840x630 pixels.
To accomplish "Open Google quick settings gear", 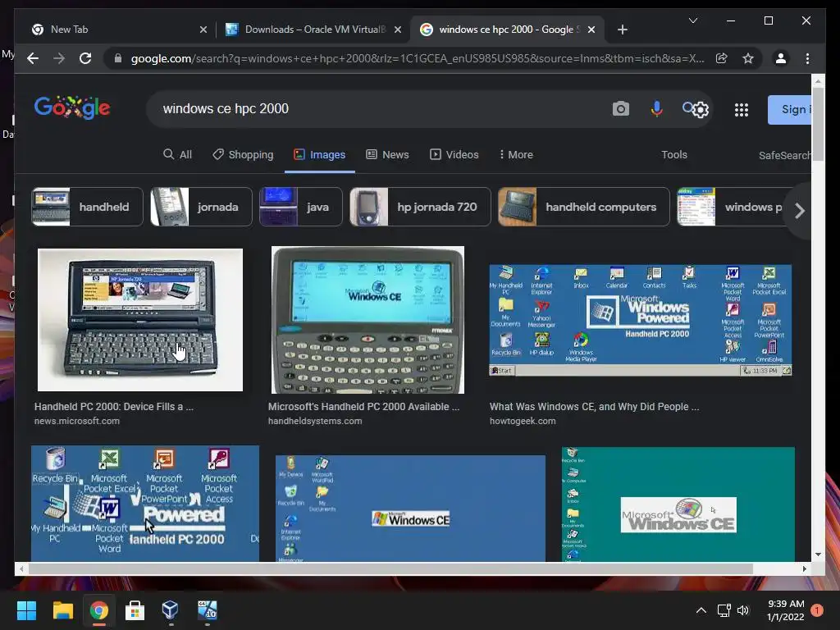I will pyautogui.click(x=701, y=110).
